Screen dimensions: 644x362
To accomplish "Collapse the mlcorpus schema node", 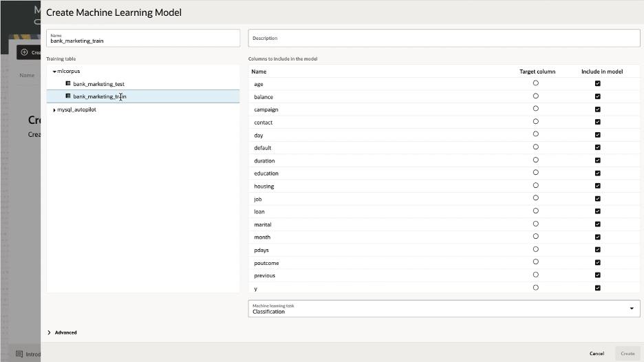I will 54,72.
